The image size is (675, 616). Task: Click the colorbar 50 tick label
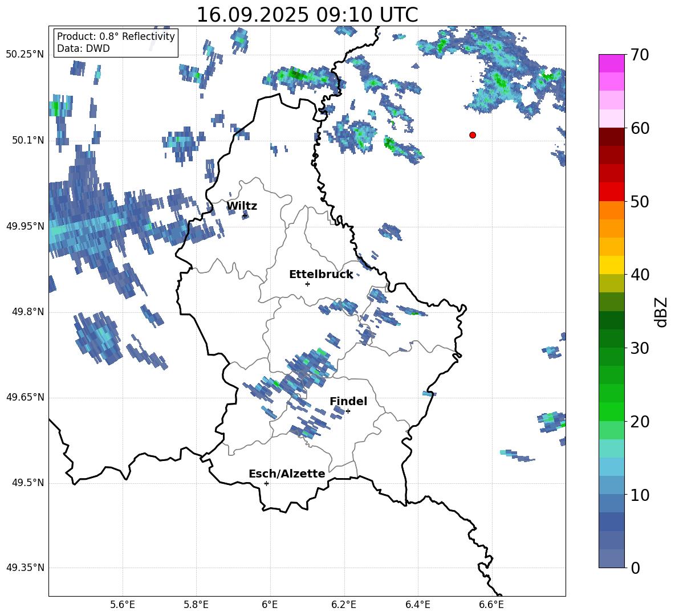[640, 201]
